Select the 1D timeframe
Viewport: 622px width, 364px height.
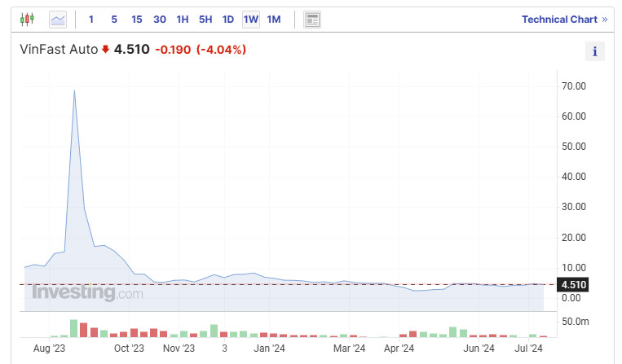(x=228, y=20)
